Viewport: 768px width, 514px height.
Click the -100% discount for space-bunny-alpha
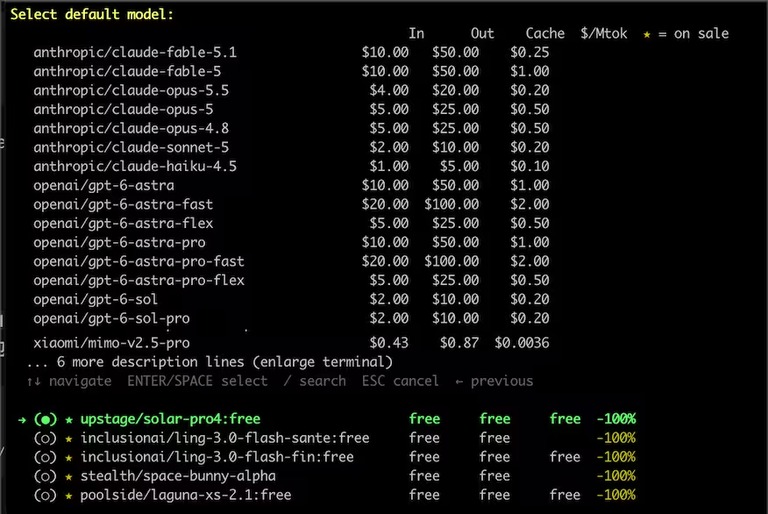point(616,476)
